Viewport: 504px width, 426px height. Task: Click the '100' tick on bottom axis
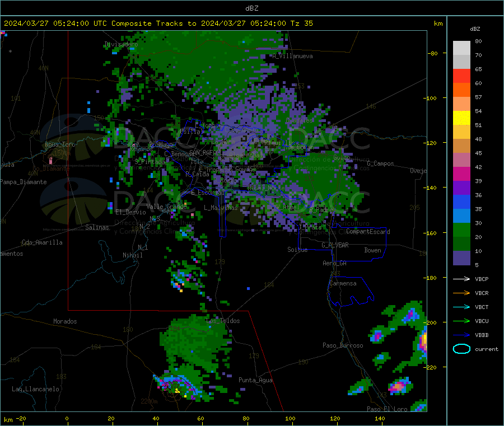click(x=290, y=419)
